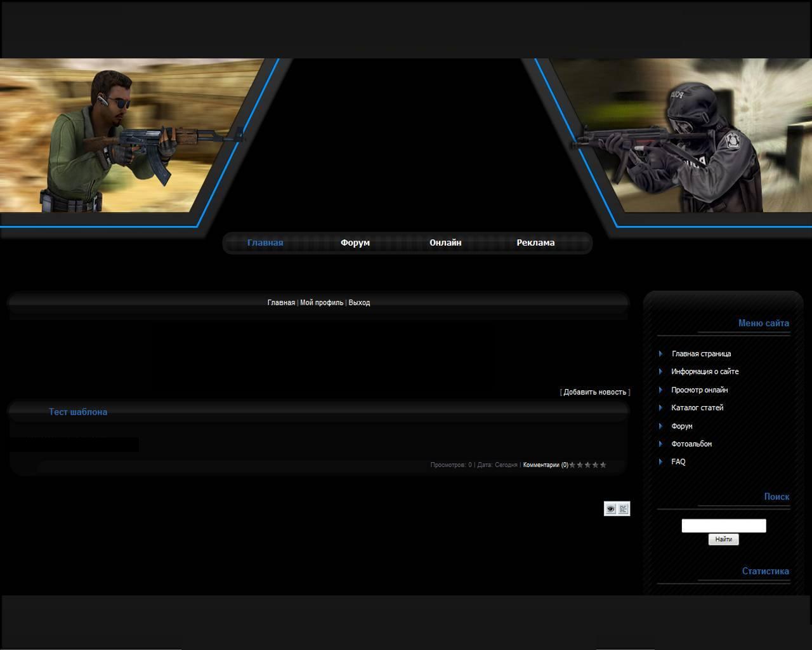Screen dimensions: 812x650
Task: Open Реклама in the top navigation
Action: (x=535, y=242)
